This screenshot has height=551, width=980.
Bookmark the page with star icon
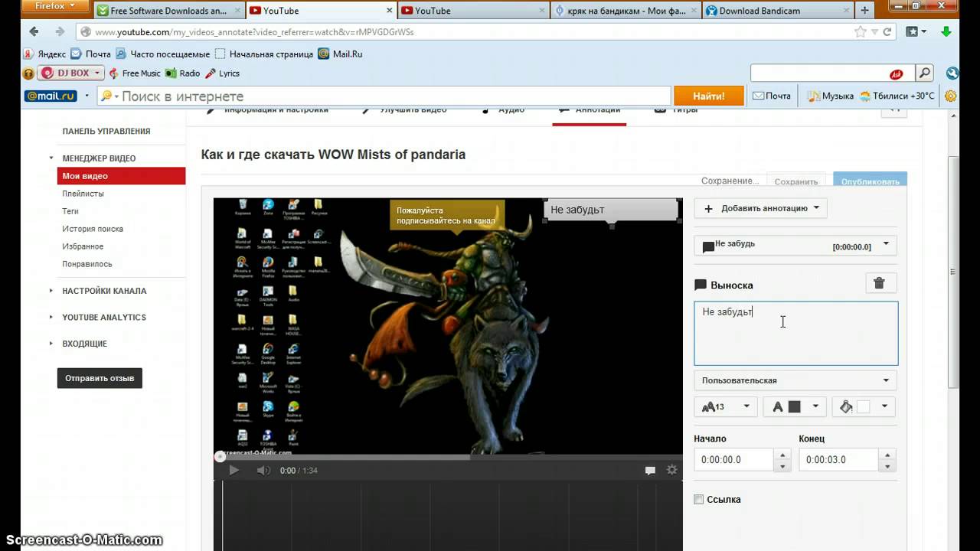coord(861,32)
